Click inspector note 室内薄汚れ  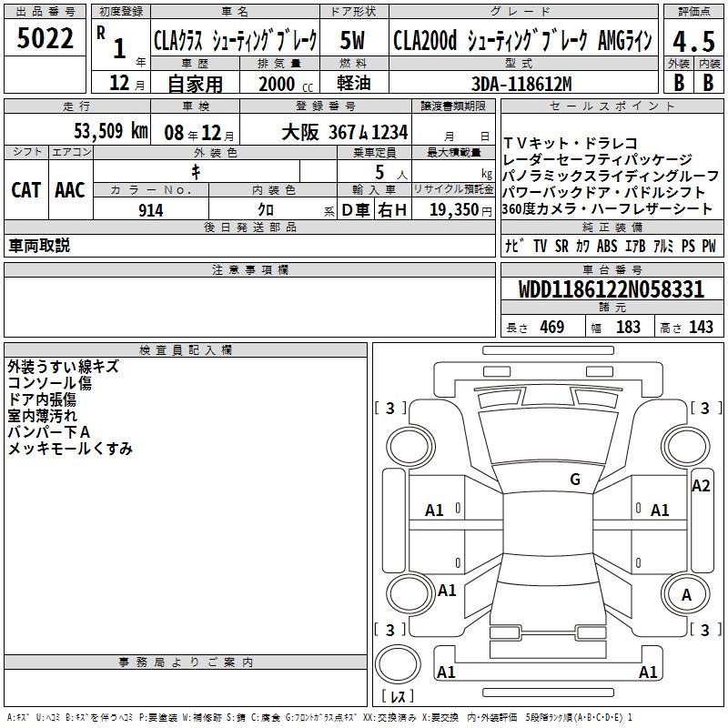tap(42, 415)
